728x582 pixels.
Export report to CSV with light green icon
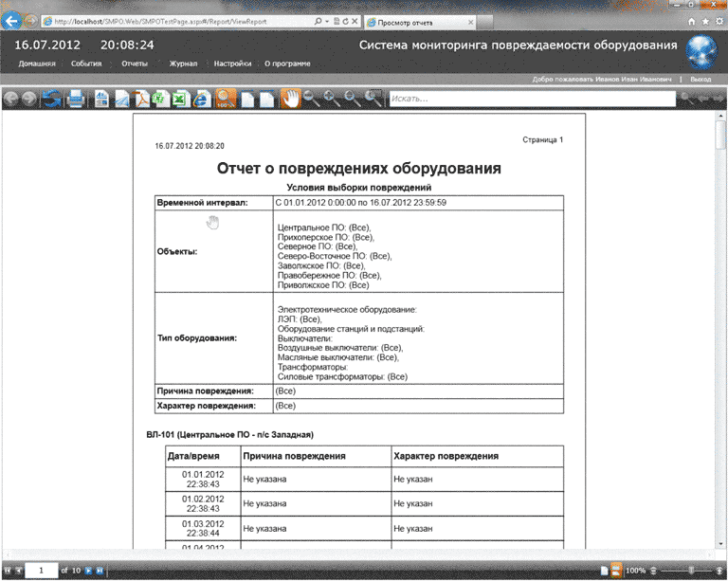click(x=161, y=99)
